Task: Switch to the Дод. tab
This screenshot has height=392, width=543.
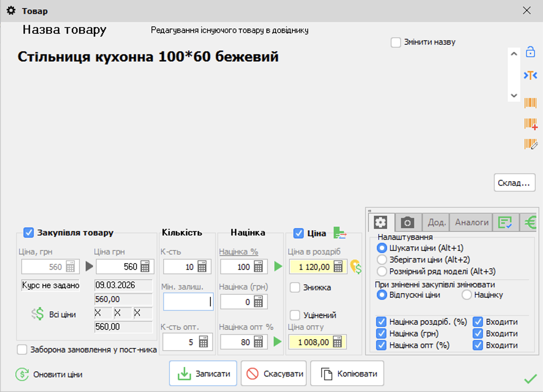Action: point(435,222)
